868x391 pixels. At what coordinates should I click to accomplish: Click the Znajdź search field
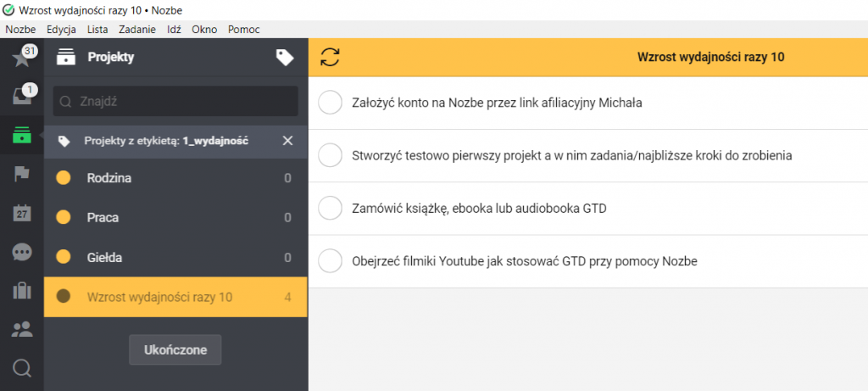(x=175, y=101)
